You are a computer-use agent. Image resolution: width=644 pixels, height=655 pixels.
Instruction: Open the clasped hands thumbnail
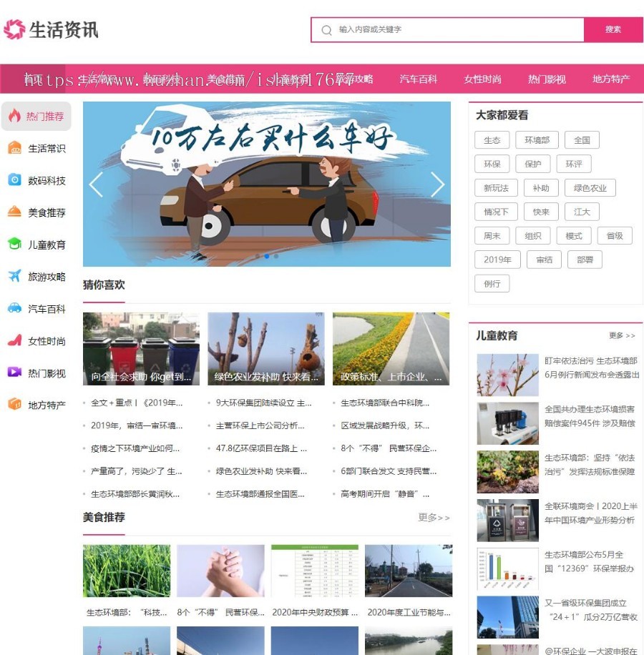click(x=220, y=571)
